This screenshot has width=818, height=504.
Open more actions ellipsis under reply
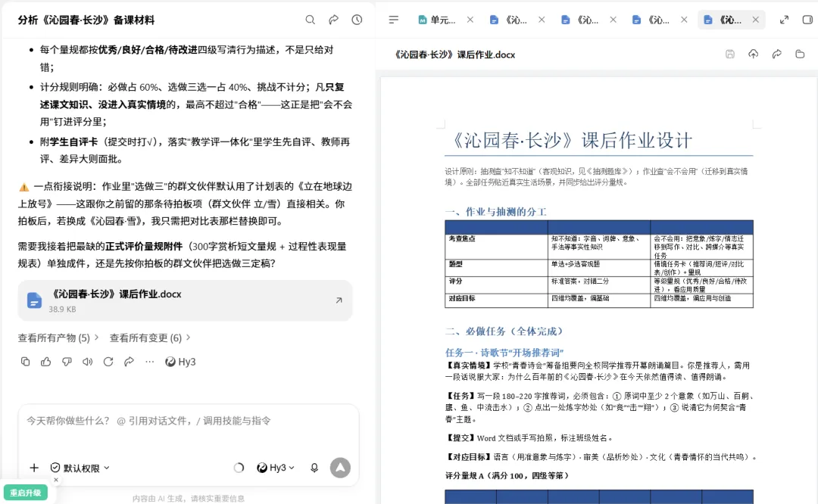(150, 361)
